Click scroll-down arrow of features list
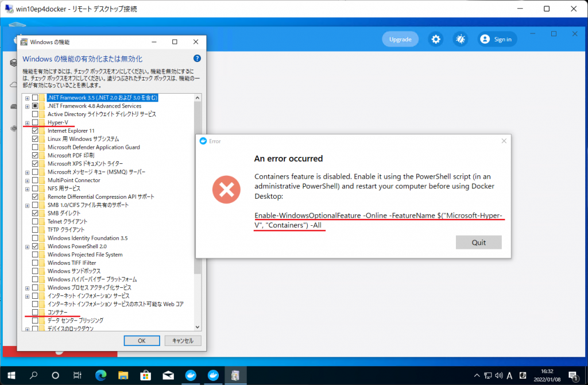Image resolution: width=588 pixels, height=385 pixels. (x=198, y=327)
